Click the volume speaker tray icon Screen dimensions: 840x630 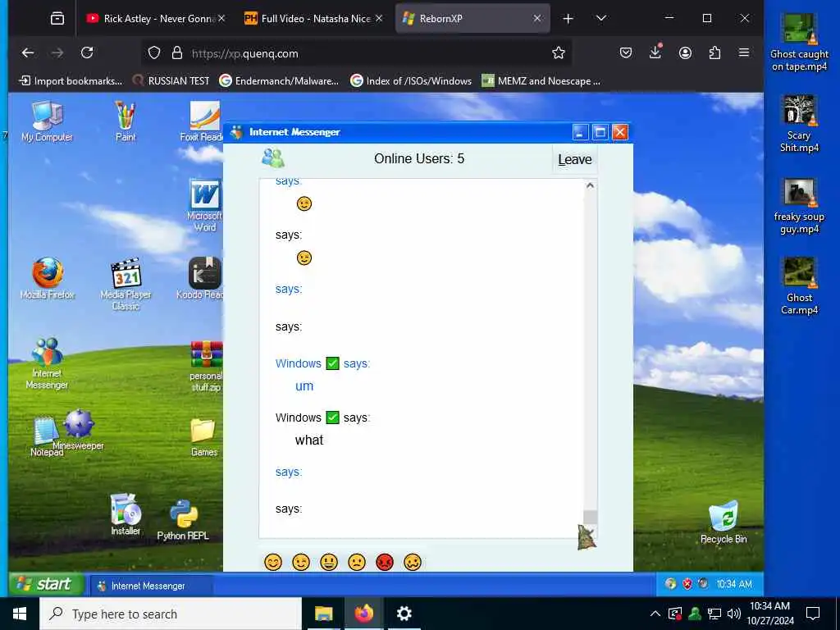733,614
